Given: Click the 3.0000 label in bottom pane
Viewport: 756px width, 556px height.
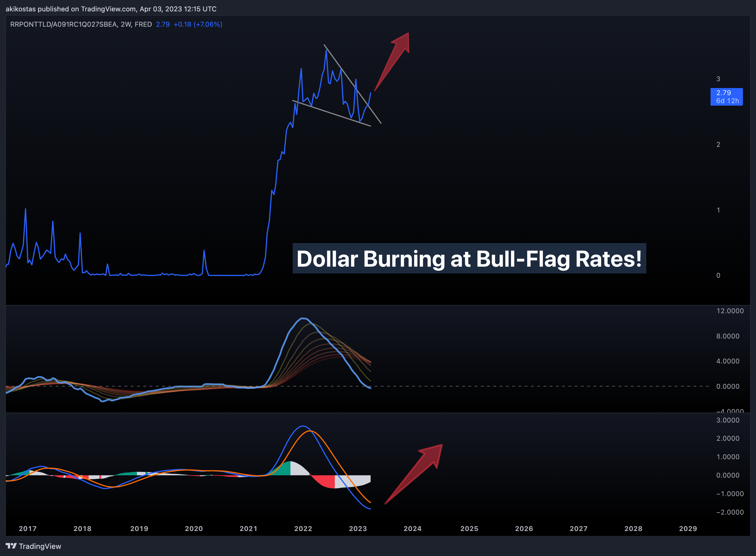Looking at the screenshot, I should tap(728, 420).
